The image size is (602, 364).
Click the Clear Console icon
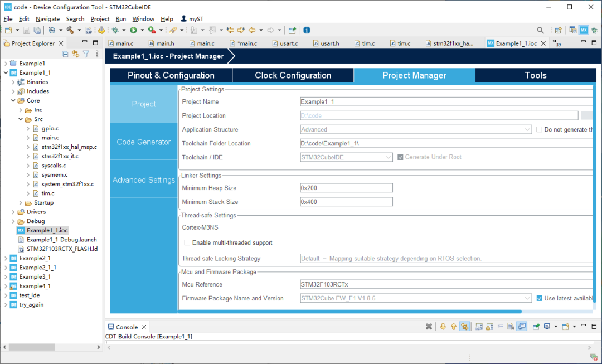[x=510, y=326]
